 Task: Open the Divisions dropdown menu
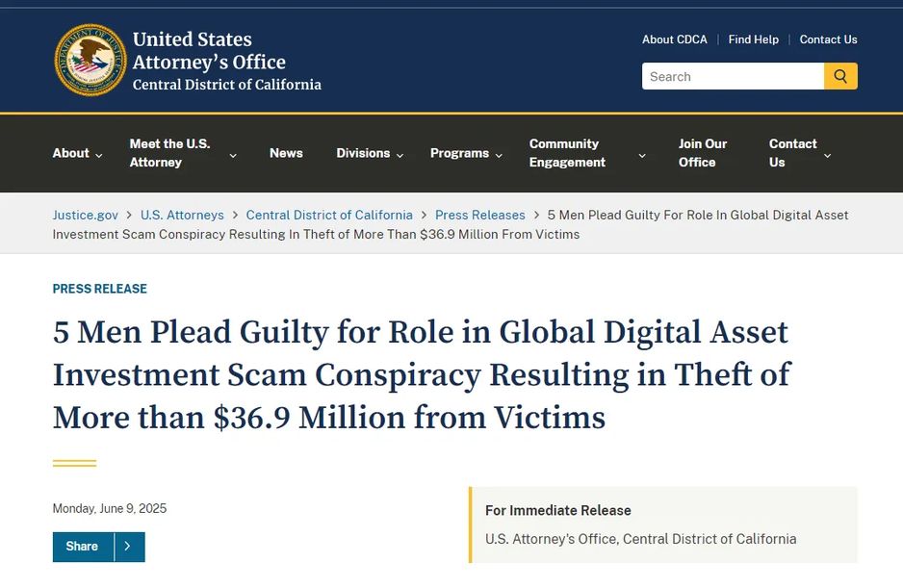400,155
